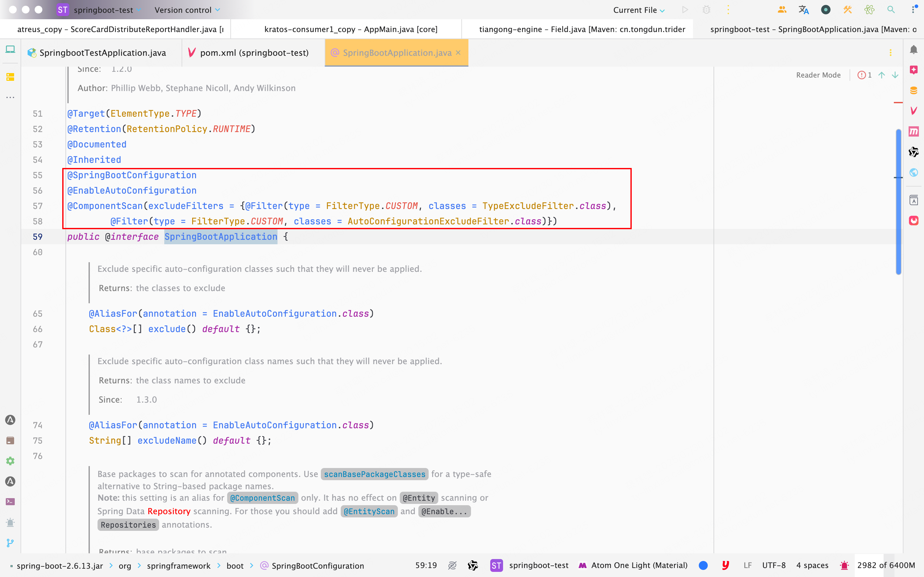Viewport: 924px width, 577px height.
Task: Toggle the read-only file status icon
Action: (452, 565)
